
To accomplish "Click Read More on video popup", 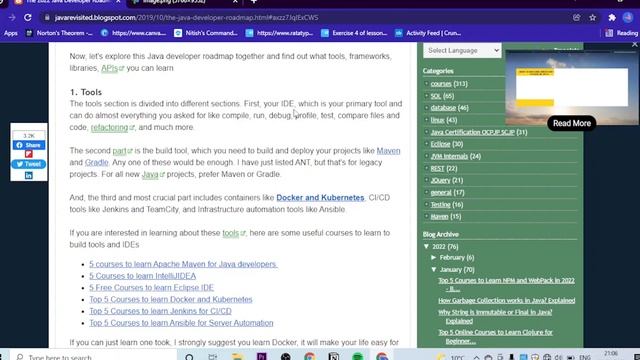I will [571, 123].
